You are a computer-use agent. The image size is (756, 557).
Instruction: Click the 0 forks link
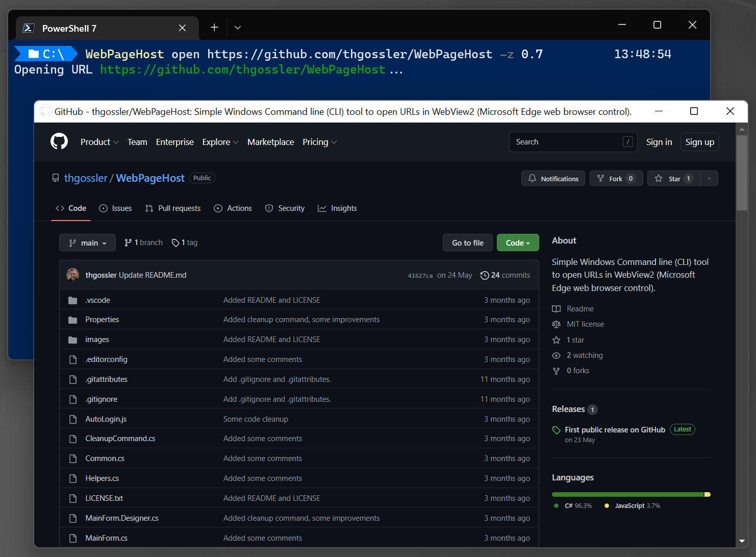click(578, 371)
